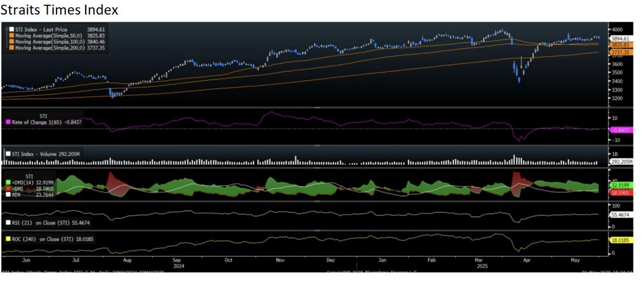Click the 3894.61 last price axis tag

tap(620, 39)
